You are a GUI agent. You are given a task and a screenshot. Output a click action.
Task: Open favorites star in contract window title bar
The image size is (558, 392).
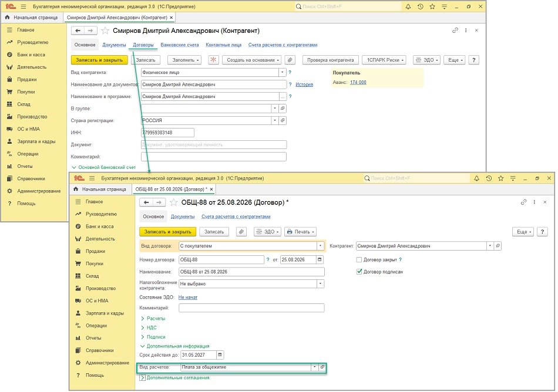point(500,178)
